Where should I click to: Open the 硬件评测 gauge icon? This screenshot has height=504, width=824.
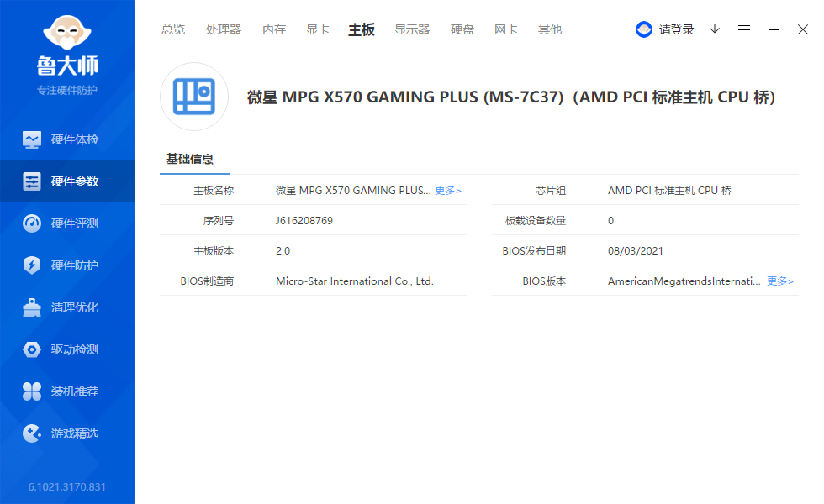tap(32, 223)
